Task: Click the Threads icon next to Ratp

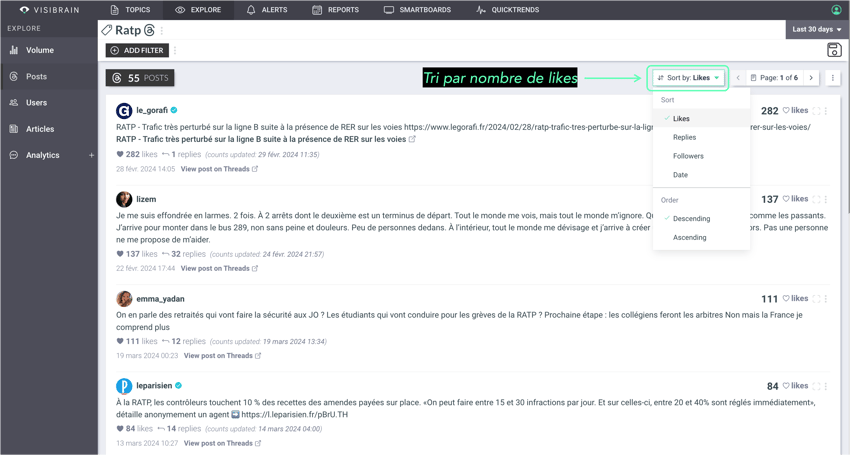Action: [x=149, y=30]
